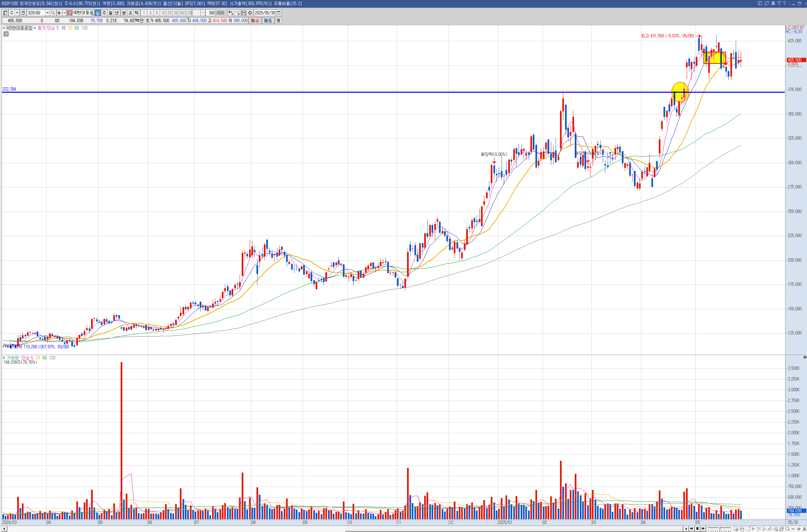This screenshot has height=532, width=807.
Task: Open the speaker sound options dropdown arrow
Action: click(x=64, y=13)
